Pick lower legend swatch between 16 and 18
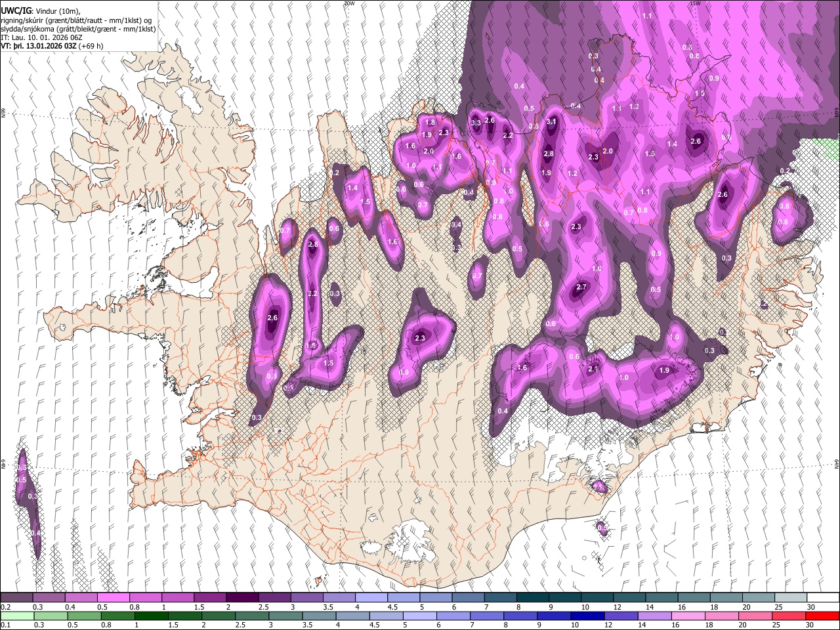 tap(688, 616)
